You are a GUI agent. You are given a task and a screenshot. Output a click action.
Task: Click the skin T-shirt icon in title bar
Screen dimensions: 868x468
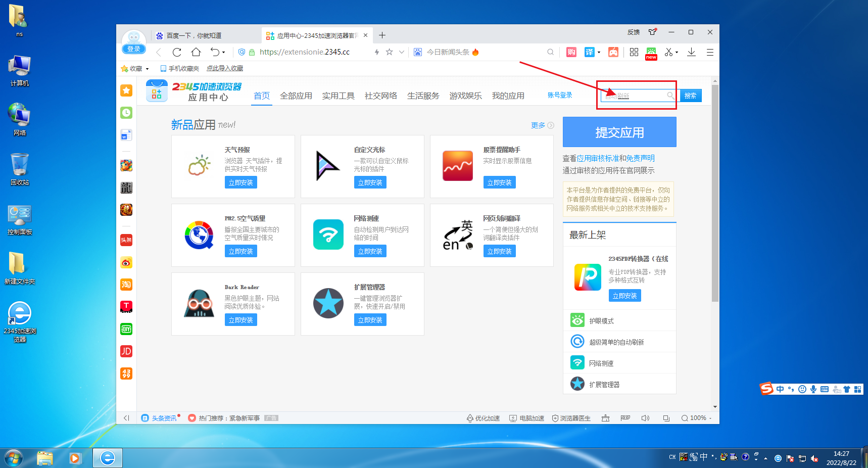653,32
